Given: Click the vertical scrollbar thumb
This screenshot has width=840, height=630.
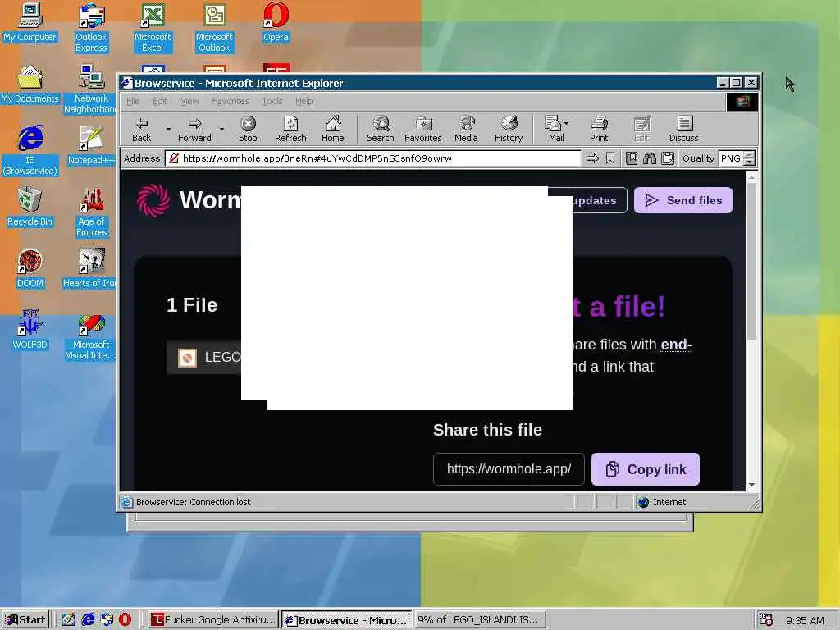Looking at the screenshot, I should click(x=751, y=262).
